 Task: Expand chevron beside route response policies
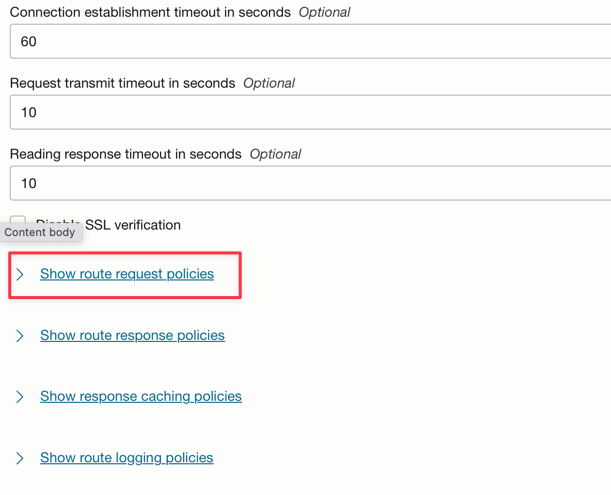coord(20,336)
